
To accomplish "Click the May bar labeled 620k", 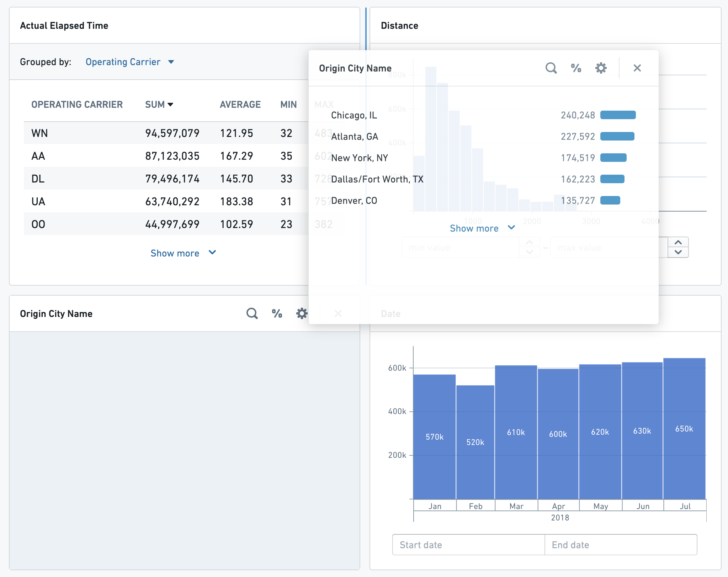I will (600, 432).
